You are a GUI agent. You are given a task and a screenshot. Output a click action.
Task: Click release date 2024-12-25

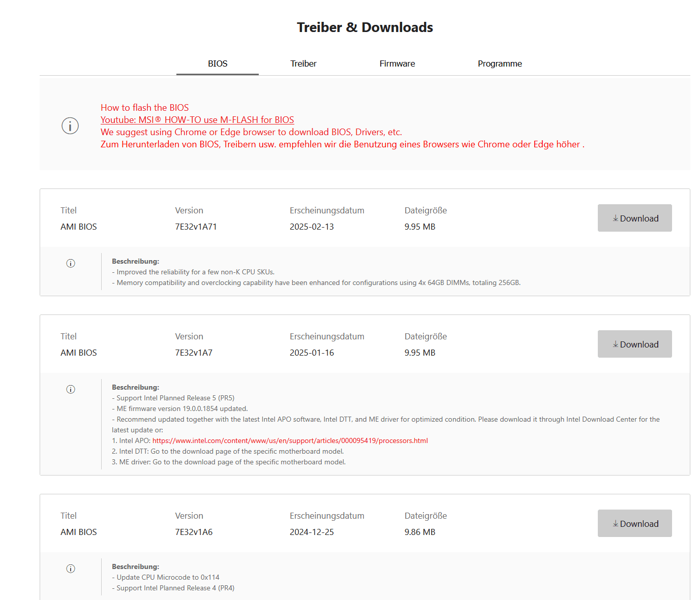click(x=312, y=532)
